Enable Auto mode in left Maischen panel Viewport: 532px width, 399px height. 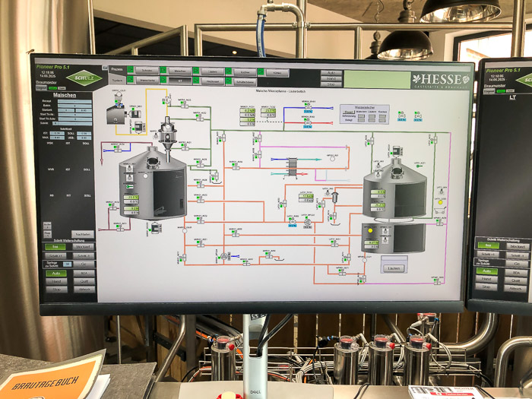56,273
